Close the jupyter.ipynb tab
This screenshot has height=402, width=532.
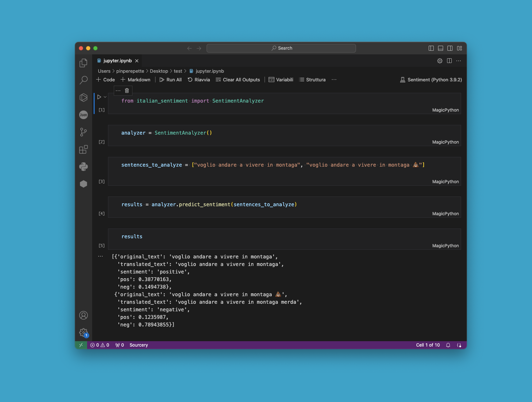137,61
